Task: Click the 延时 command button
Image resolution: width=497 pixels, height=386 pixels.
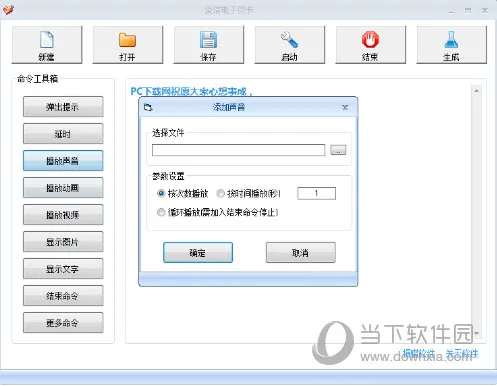Action: click(63, 134)
